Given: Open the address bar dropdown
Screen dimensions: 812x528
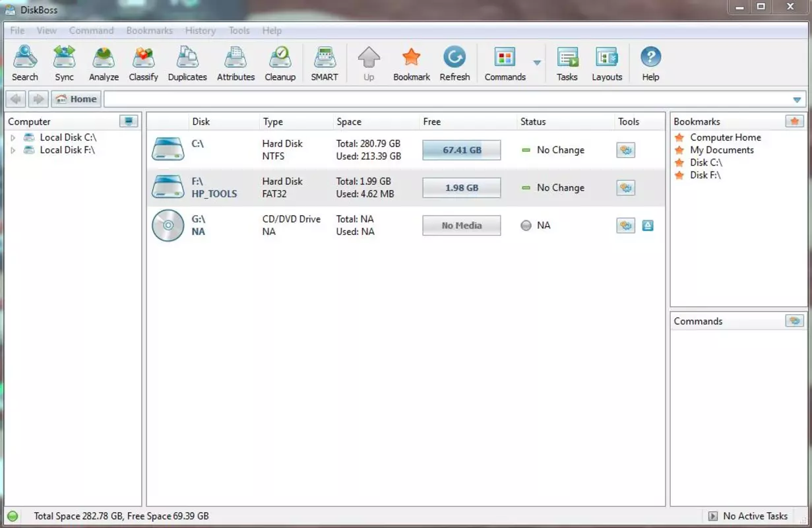Looking at the screenshot, I should click(x=797, y=100).
